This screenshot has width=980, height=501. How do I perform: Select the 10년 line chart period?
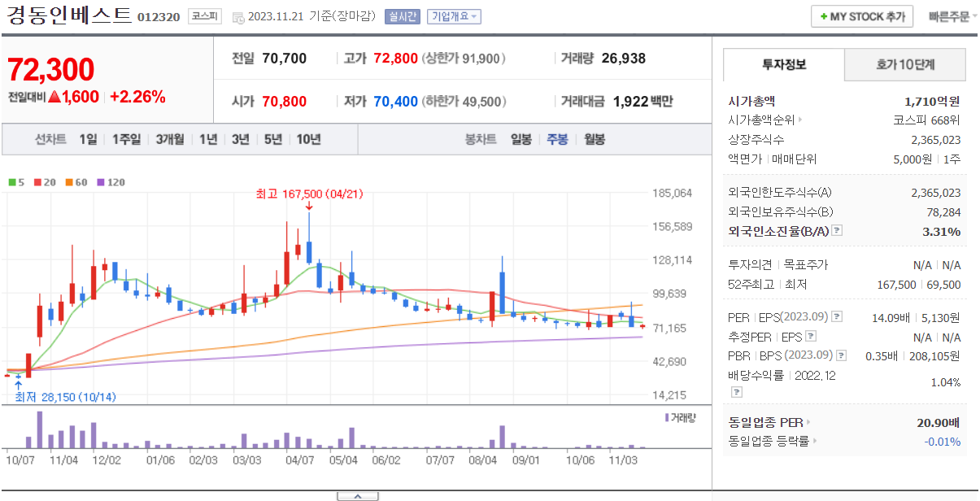(308, 139)
